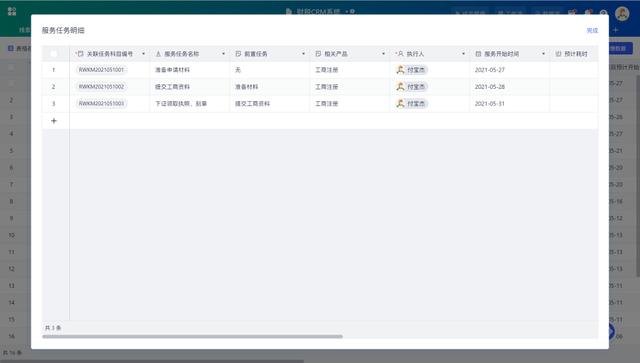This screenshot has width=640, height=363.
Task: Click the 预计耗时 column header
Action: coord(574,54)
